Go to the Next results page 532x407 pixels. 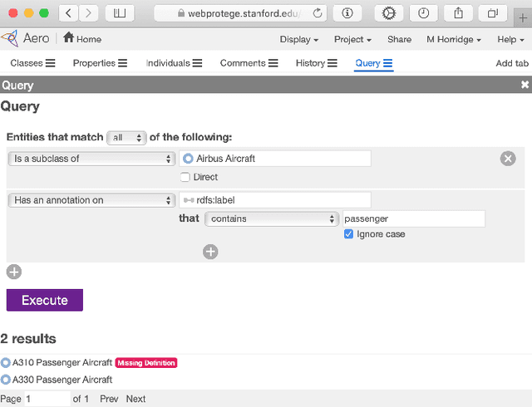135,399
